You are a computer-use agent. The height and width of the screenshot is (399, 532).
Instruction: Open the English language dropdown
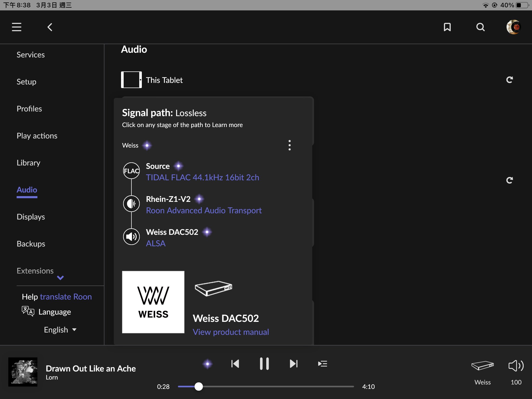60,330
